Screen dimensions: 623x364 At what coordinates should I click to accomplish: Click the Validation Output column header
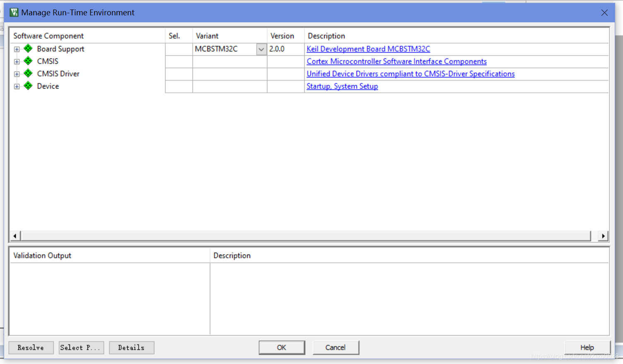(110, 256)
